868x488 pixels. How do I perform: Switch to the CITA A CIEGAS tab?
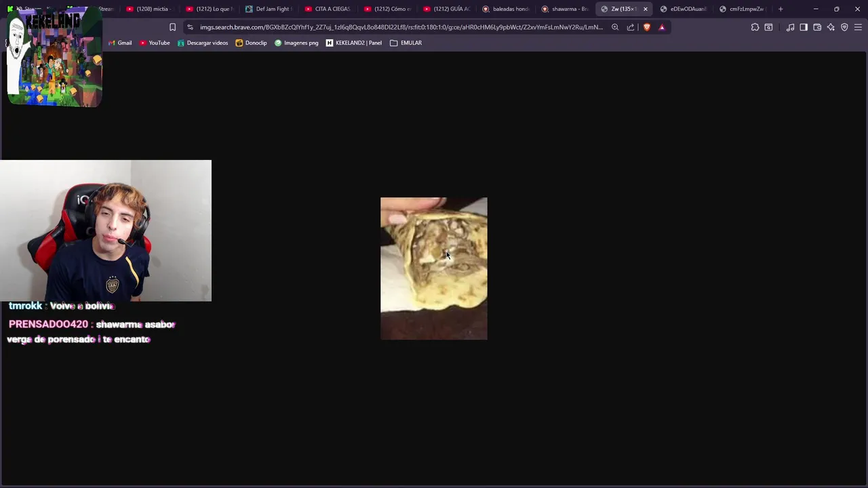point(328,9)
